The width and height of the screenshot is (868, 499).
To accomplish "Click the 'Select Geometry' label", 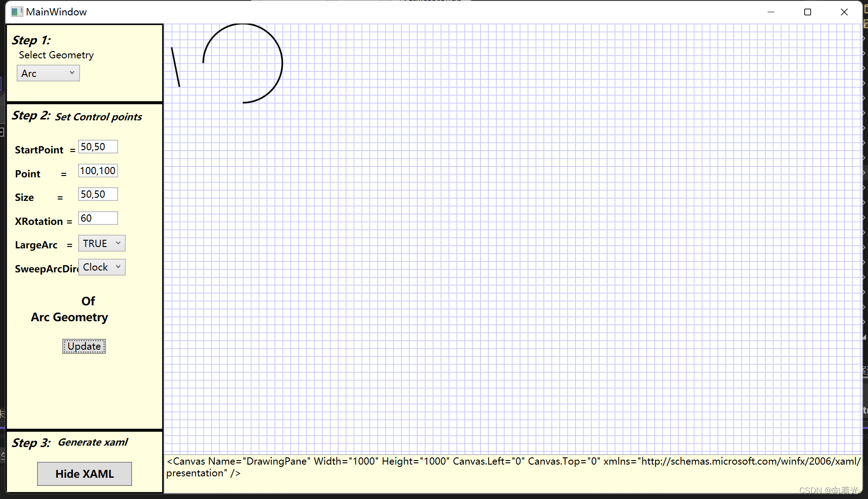I will [x=57, y=55].
